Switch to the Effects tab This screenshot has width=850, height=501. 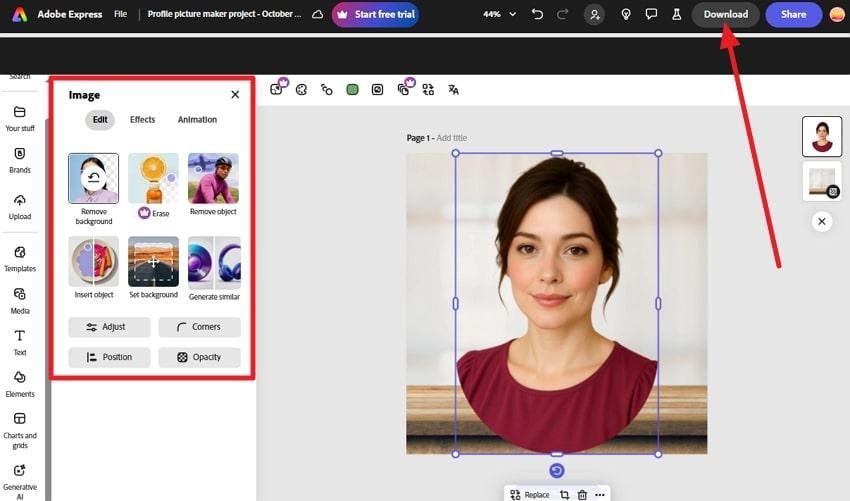[143, 119]
